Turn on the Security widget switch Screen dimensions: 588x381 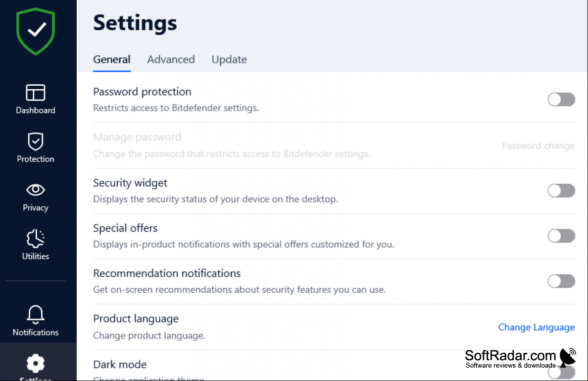(561, 191)
